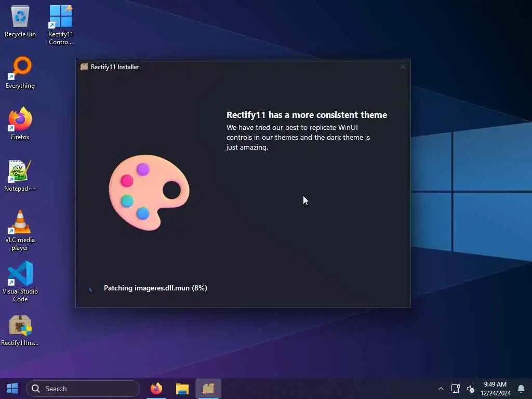Viewport: 532px width, 399px height.
Task: Select the VLC media player desktop icon
Action: pyautogui.click(x=20, y=231)
